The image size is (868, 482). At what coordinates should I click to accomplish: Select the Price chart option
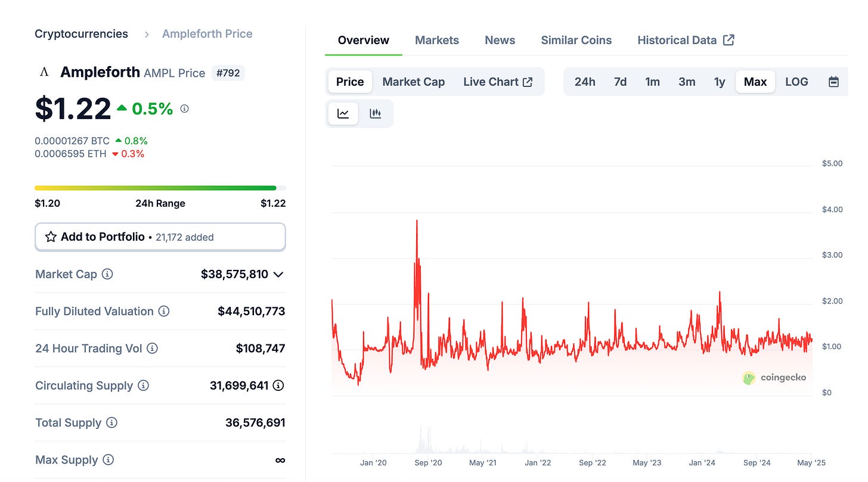pos(350,82)
